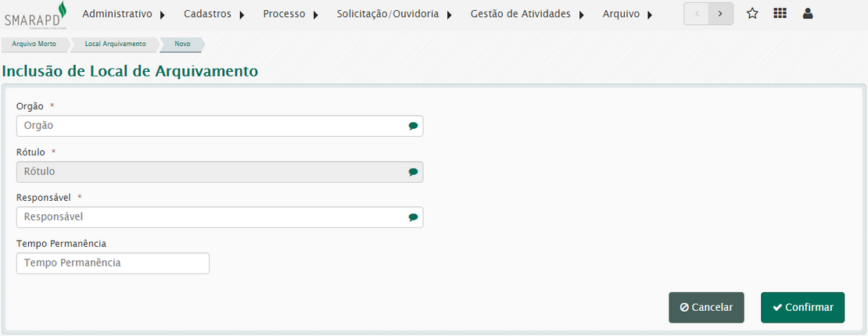
Task: Click the speech bubble icon in Rótulo field
Action: (413, 172)
